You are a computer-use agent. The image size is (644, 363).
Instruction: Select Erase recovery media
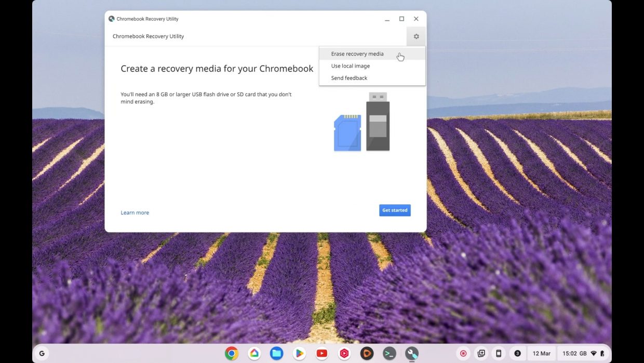[372, 54]
